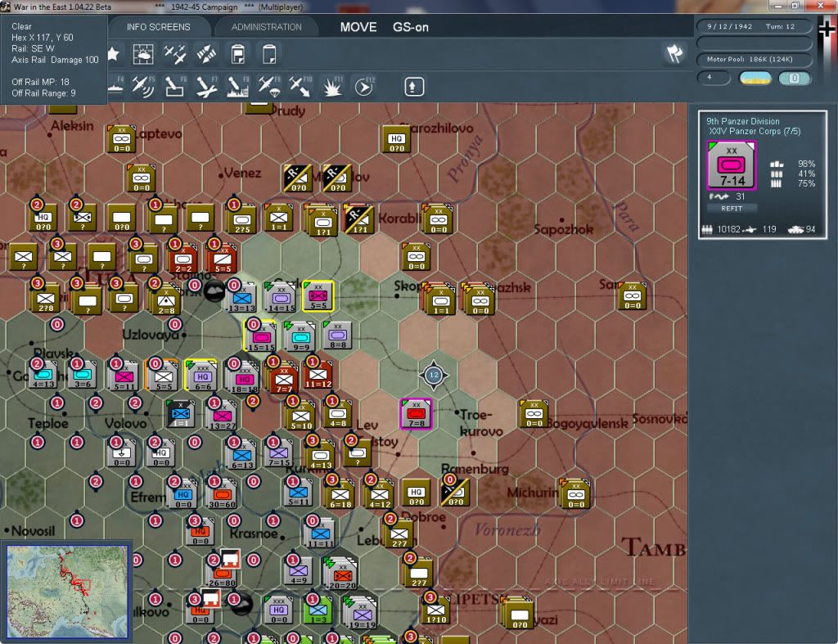Select the cyan 9=9 unit
The width and height of the screenshot is (838, 644).
click(x=300, y=336)
